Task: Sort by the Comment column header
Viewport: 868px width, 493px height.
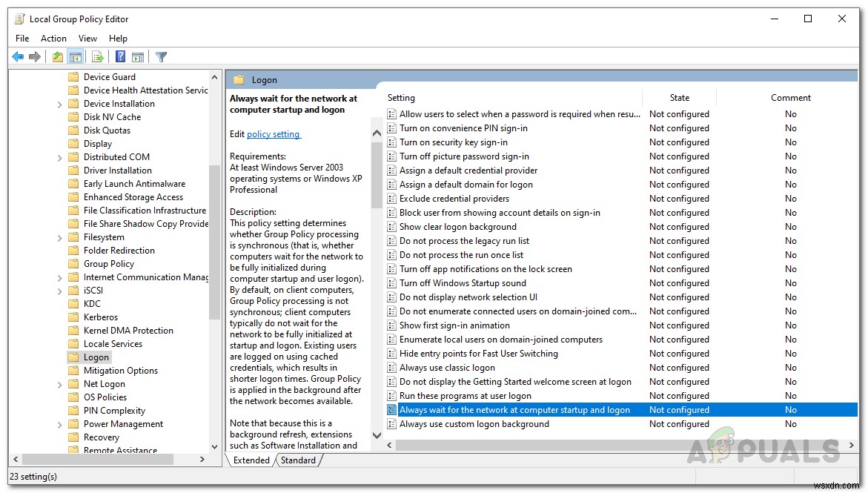Action: click(x=790, y=98)
